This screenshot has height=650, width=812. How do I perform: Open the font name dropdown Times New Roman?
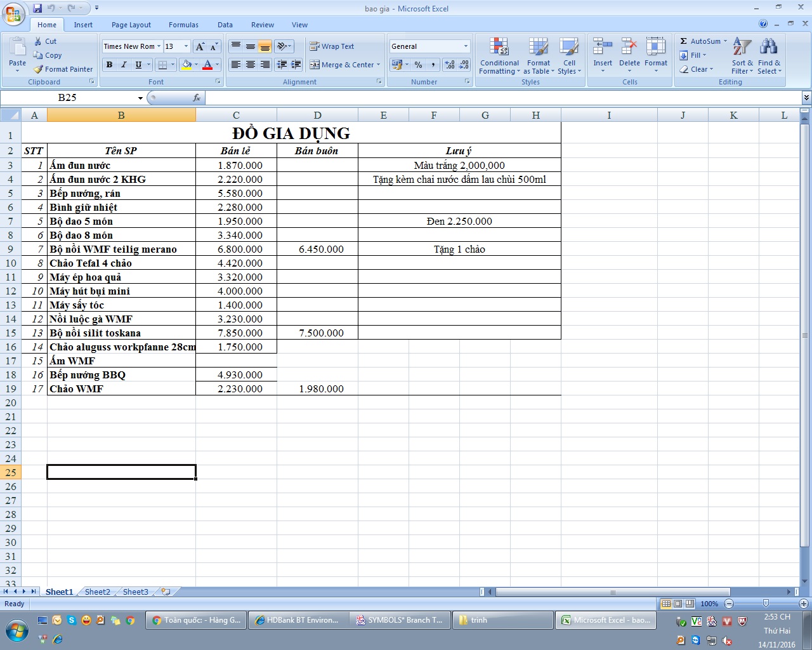(x=159, y=46)
